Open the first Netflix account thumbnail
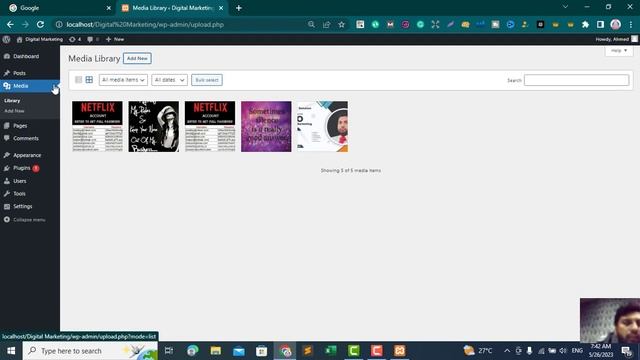The height and width of the screenshot is (360, 640). click(x=97, y=127)
